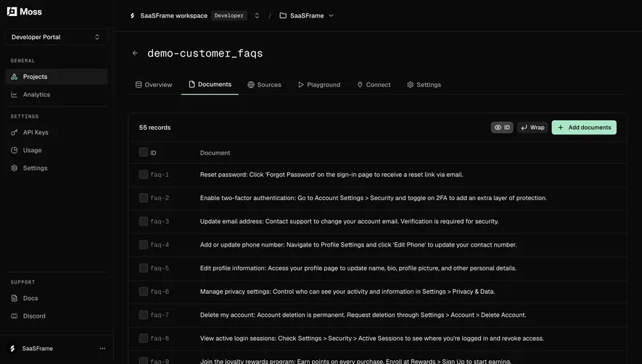Open the three-dots menu beside SaaSFrame
Image resolution: width=642 pixels, height=364 pixels.
(102, 349)
